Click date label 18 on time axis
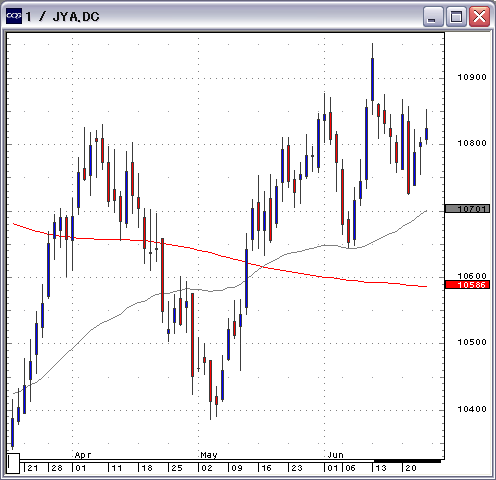Image resolution: width=496 pixels, height=480 pixels. click(x=147, y=468)
